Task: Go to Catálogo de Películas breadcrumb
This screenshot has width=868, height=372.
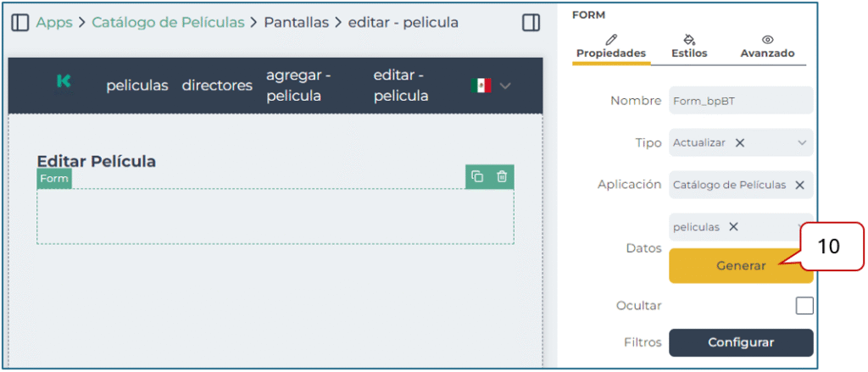Action: click(x=168, y=23)
